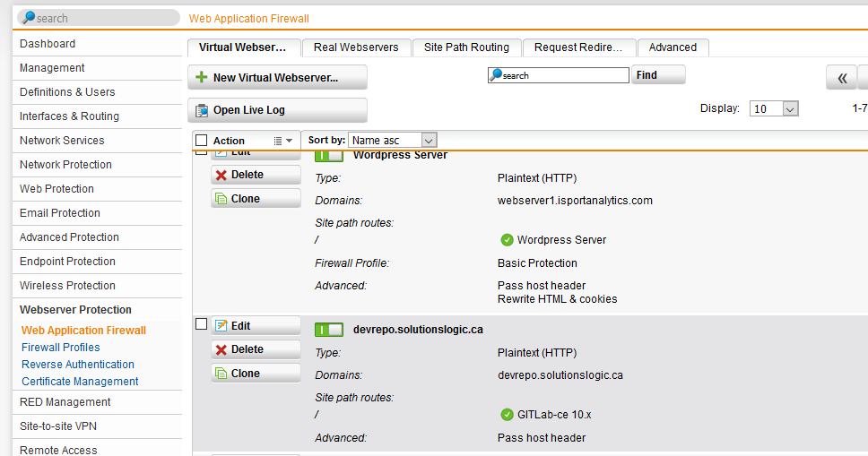Open the Site Path Routing tab

(466, 47)
